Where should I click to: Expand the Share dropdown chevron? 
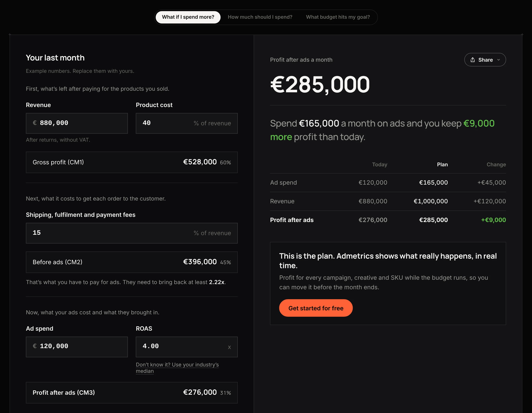coord(498,60)
